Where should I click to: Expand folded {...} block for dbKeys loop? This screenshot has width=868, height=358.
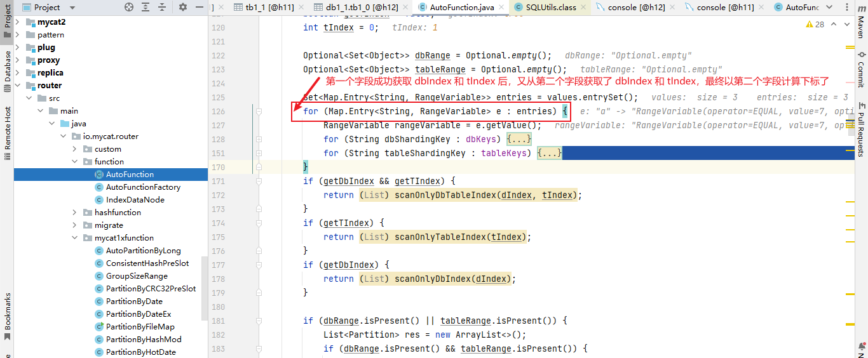(x=519, y=139)
